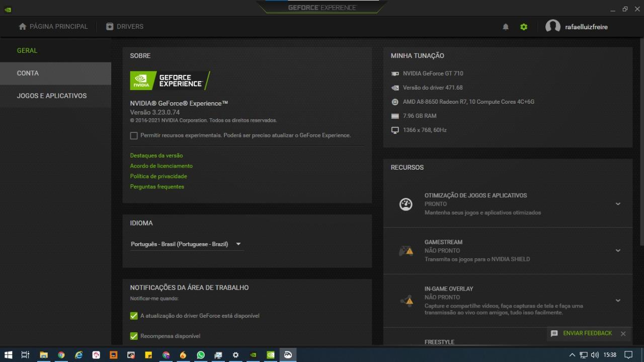Uncheck Recompensa disponível notification
The width and height of the screenshot is (644, 362).
(134, 336)
